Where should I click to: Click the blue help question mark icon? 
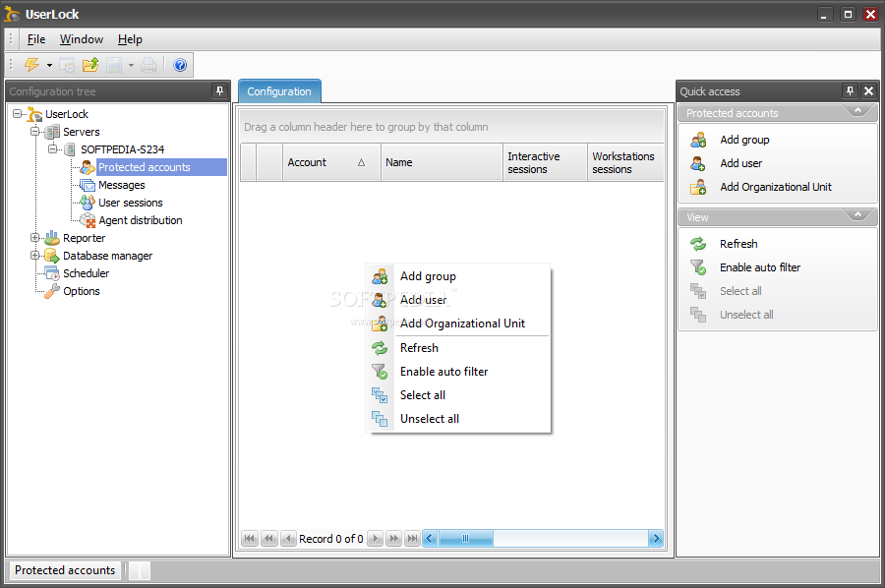180,65
